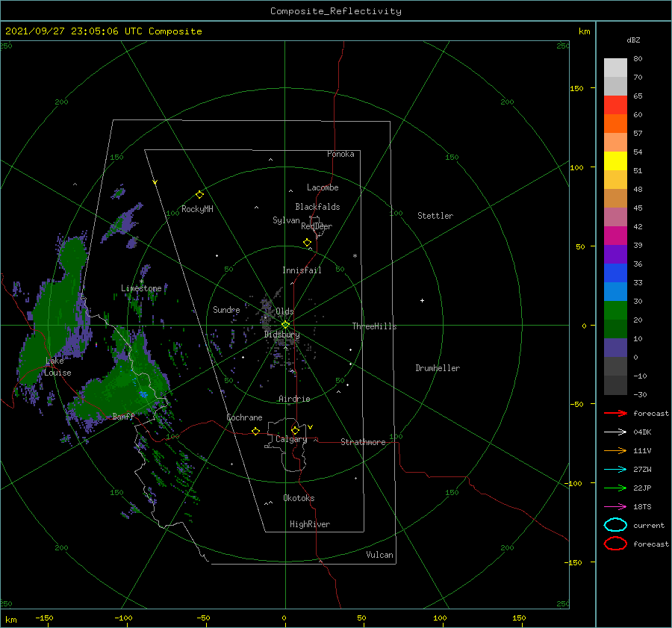Screen dimensions: 672x628
Task: Click the Drumheller city label
Action: (x=438, y=368)
